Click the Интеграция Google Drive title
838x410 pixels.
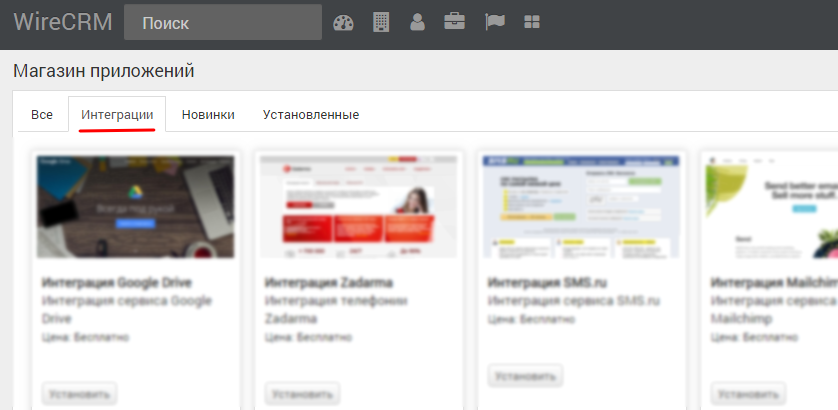click(117, 282)
